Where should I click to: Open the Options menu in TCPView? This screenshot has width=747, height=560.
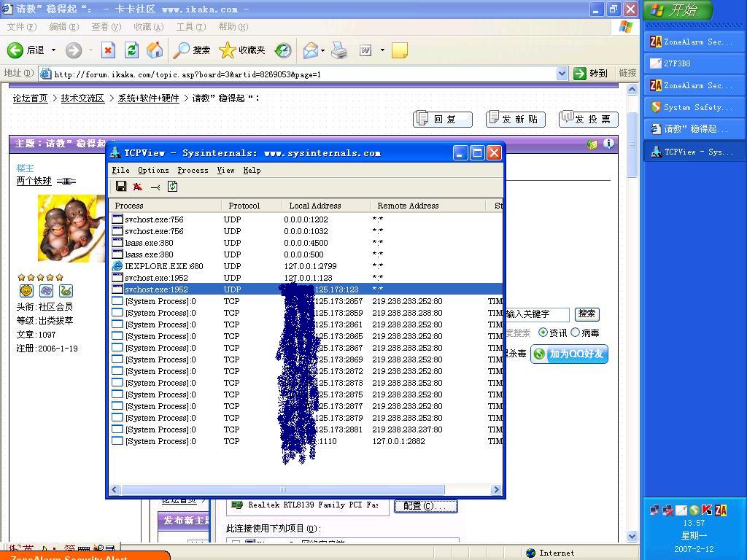(153, 170)
